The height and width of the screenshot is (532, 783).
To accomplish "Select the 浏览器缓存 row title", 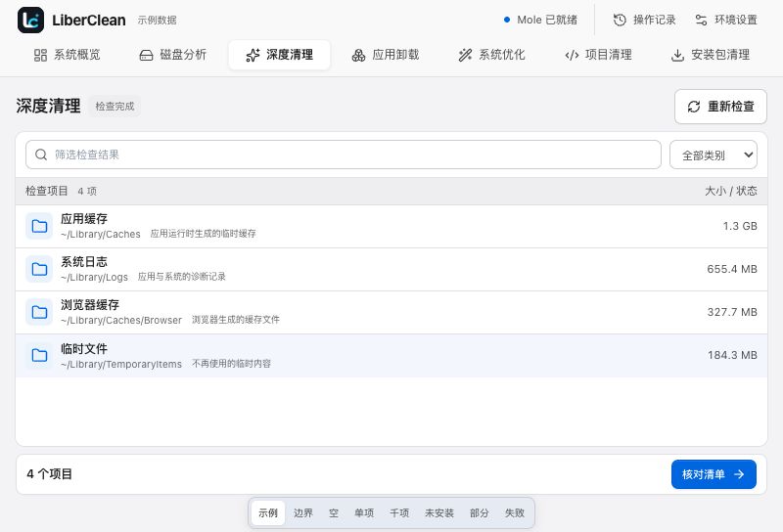I will [x=90, y=305].
